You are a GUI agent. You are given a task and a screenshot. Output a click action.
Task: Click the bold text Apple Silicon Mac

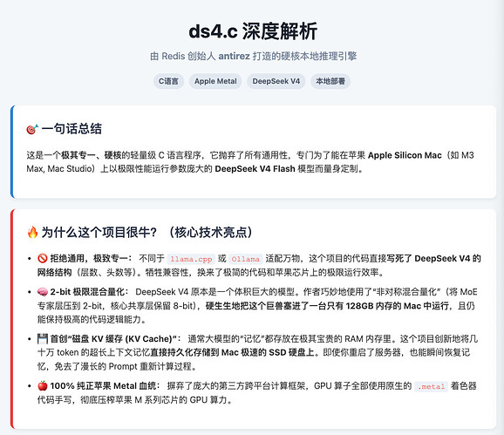[x=405, y=155]
